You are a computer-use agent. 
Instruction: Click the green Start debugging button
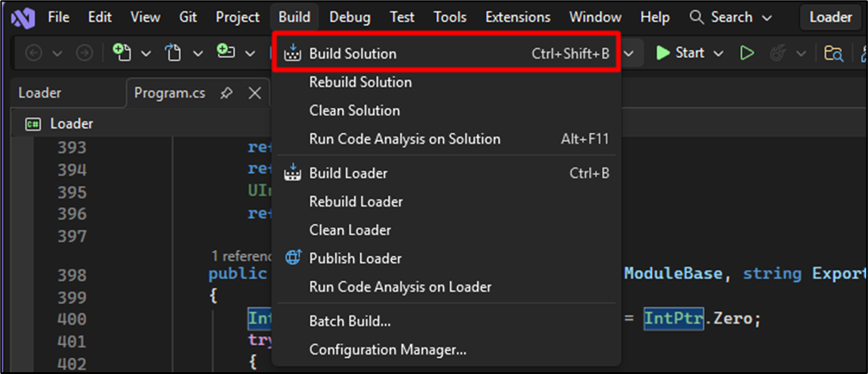682,53
